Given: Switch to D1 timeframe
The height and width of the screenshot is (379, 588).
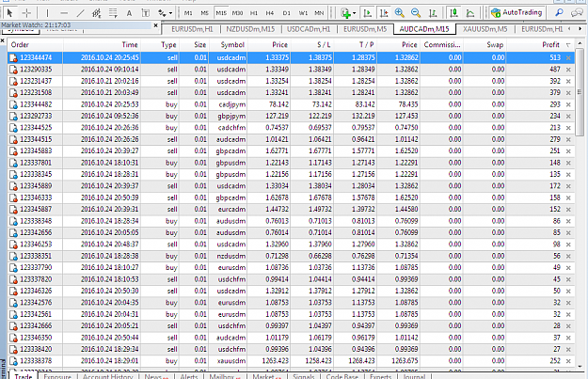Looking at the screenshot, I should pyautogui.click(x=287, y=13).
